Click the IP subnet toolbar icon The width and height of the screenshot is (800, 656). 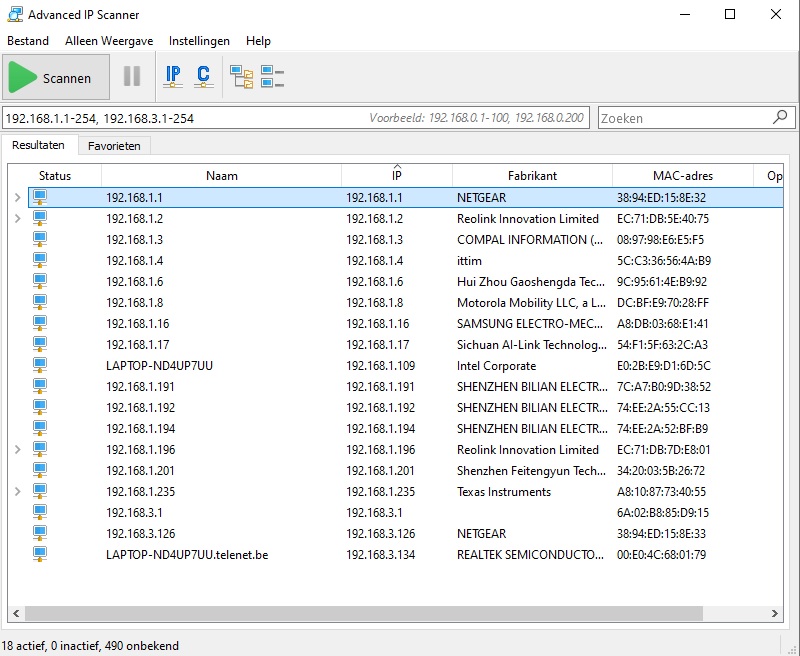point(173,77)
